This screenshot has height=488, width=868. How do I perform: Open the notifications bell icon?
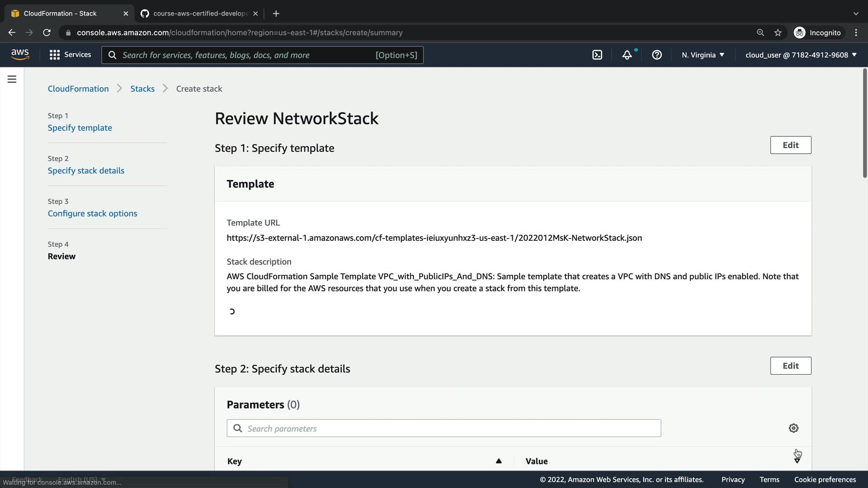(x=627, y=55)
